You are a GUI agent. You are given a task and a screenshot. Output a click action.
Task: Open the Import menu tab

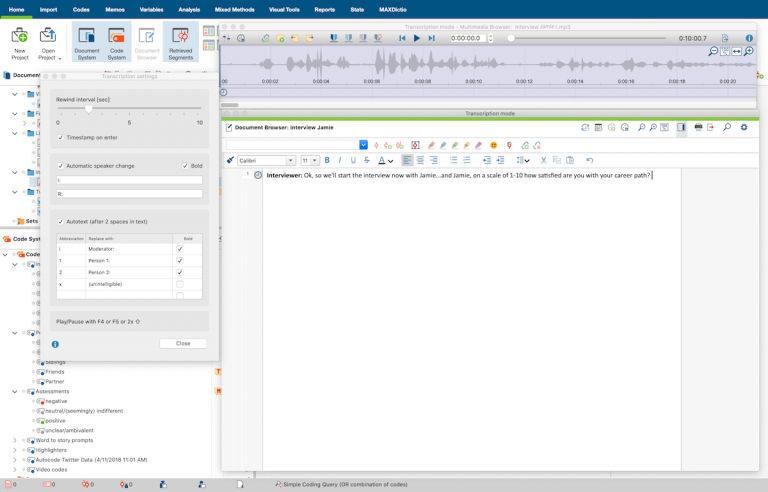[48, 9]
